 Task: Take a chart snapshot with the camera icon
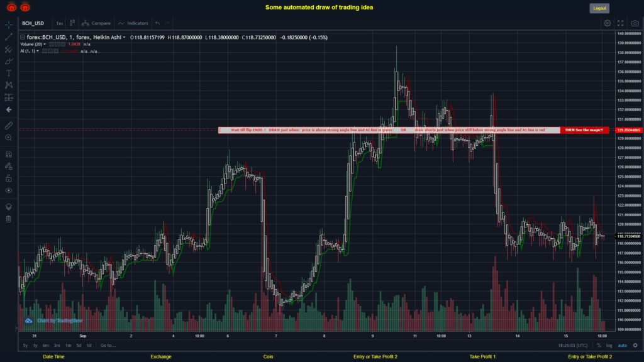coord(635,23)
